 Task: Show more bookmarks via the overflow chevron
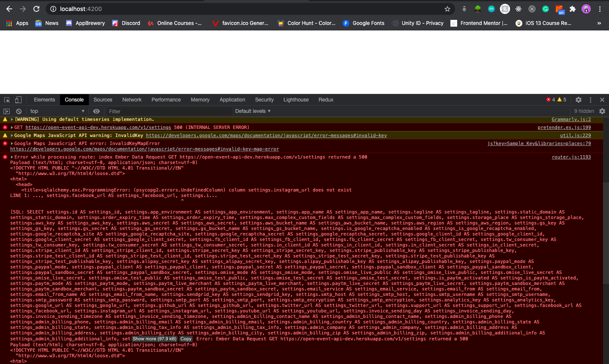(599, 23)
